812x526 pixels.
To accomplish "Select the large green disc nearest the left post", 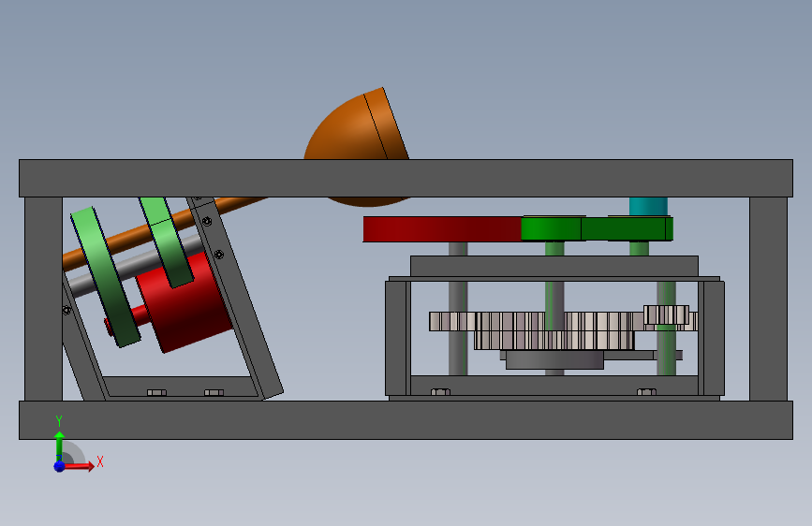I will coord(106,277).
